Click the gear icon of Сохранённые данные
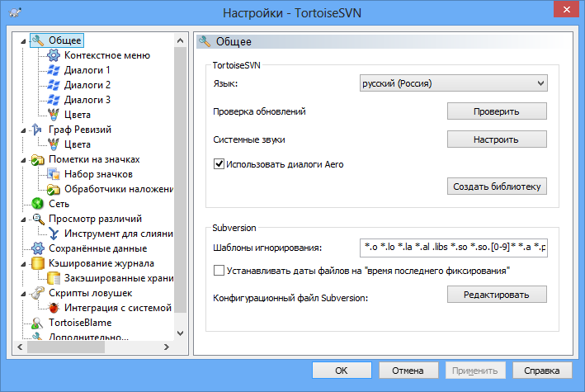585x392 pixels. (37, 248)
